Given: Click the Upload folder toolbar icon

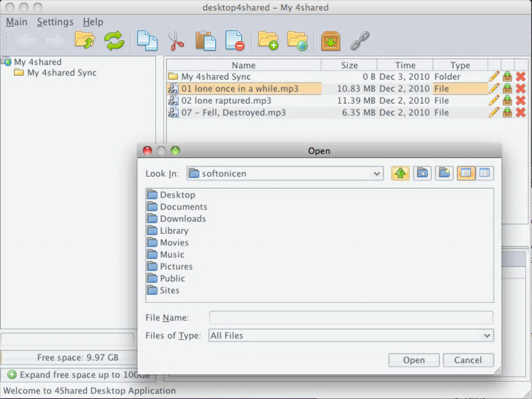Looking at the screenshot, I should [84, 40].
